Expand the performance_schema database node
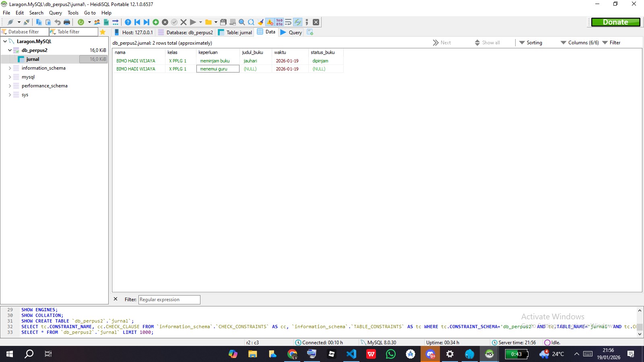The height and width of the screenshot is (362, 644). click(10, 86)
